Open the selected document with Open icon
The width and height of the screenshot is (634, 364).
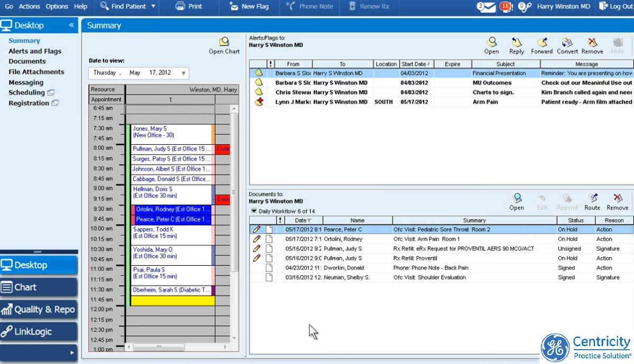coord(516,201)
